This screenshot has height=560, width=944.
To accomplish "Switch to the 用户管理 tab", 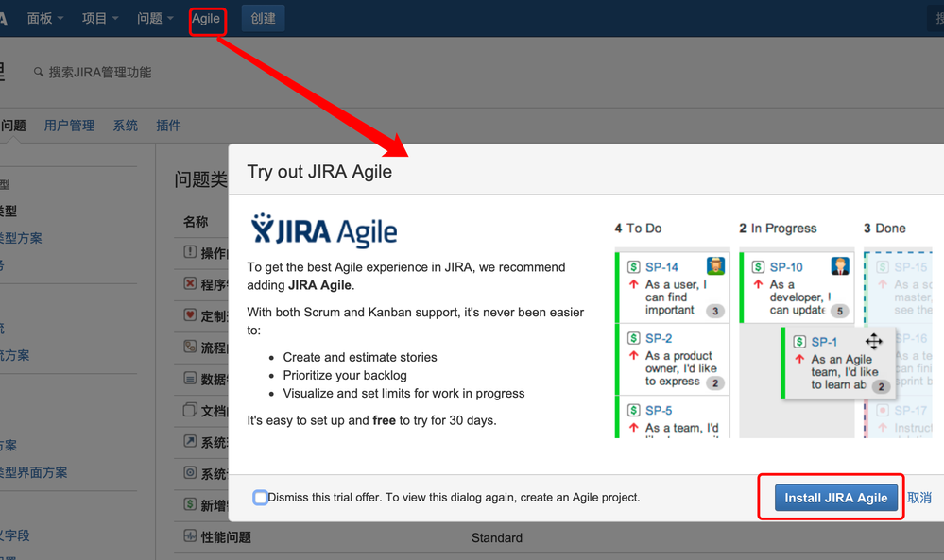I will [x=69, y=125].
